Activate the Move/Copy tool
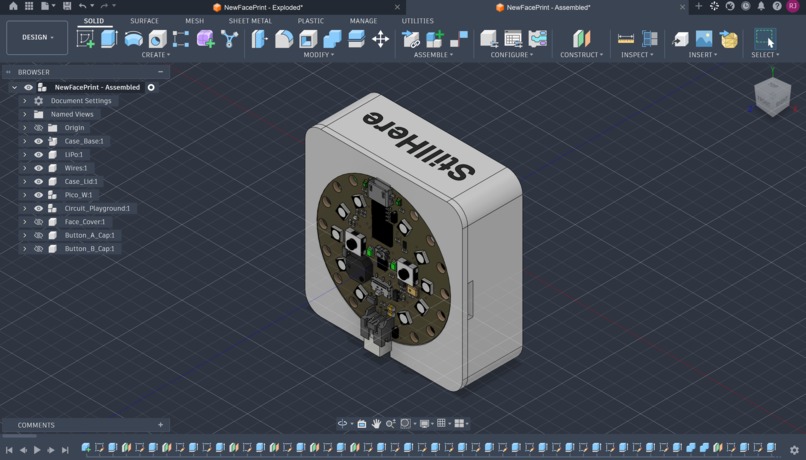The height and width of the screenshot is (460, 806). [380, 39]
